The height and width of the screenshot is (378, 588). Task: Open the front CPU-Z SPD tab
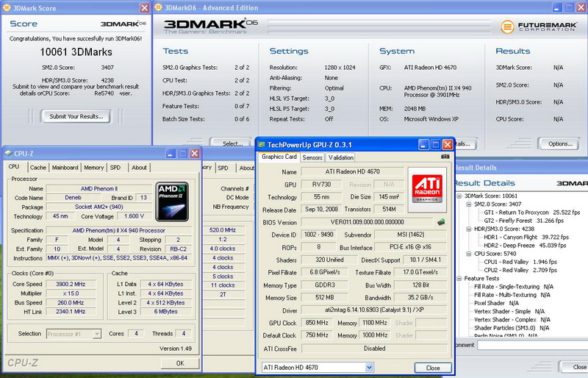point(115,168)
